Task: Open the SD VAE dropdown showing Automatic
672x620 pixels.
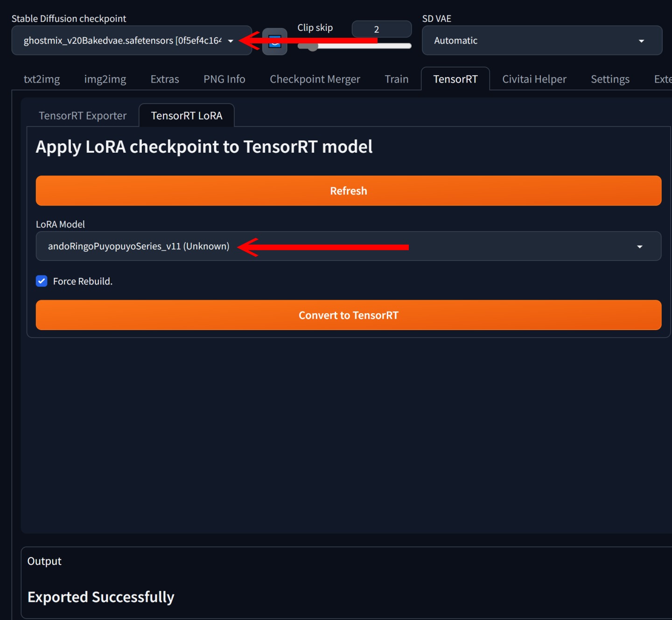Action: [x=542, y=41]
